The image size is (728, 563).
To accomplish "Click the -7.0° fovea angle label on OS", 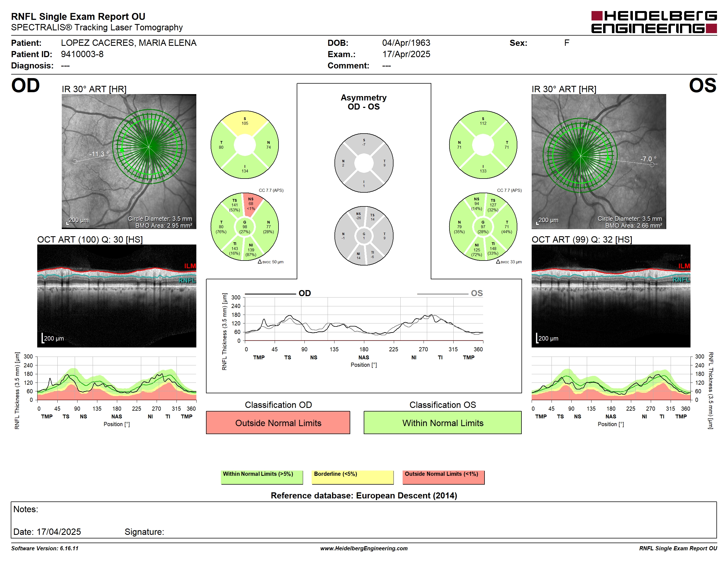I will coord(648,159).
